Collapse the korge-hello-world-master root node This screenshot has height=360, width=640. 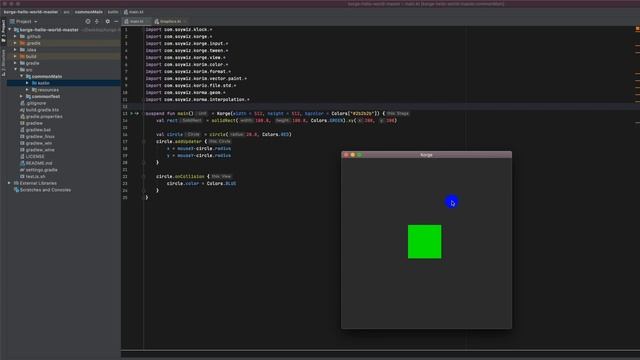pos(10,30)
